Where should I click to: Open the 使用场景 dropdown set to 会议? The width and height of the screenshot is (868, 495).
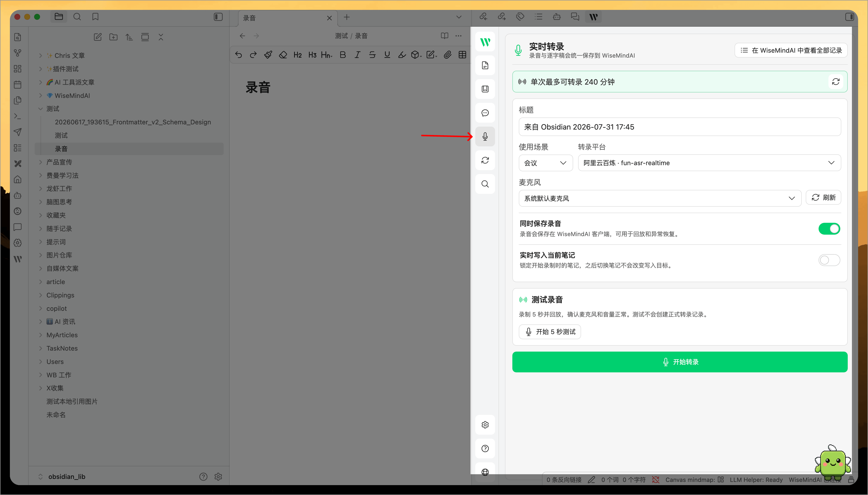tap(546, 163)
